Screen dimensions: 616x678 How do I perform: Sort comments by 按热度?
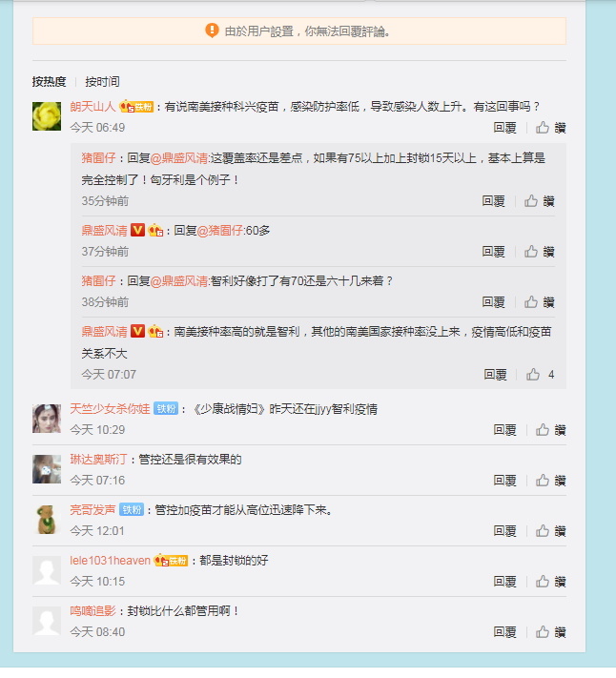point(49,82)
